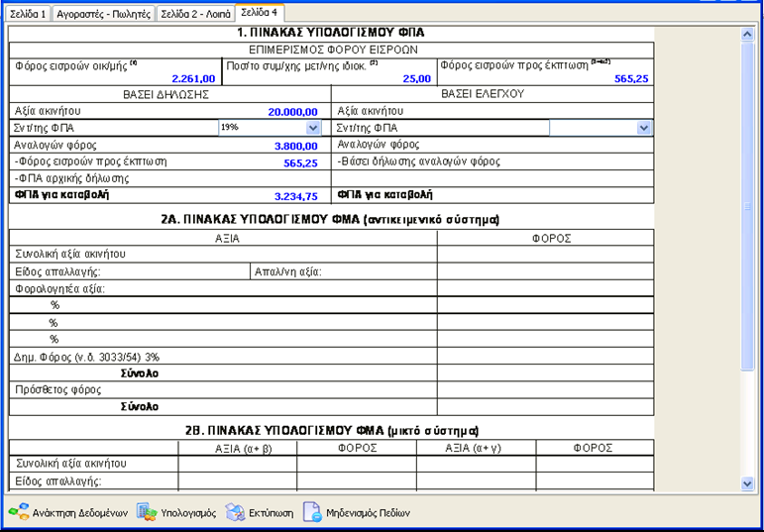764x532 pixels.
Task: Click the scrollbar down arrow
Action: [x=747, y=482]
